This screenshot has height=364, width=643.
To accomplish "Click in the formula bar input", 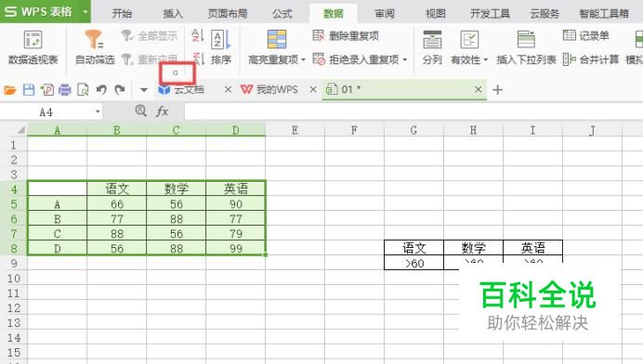I will [x=413, y=111].
